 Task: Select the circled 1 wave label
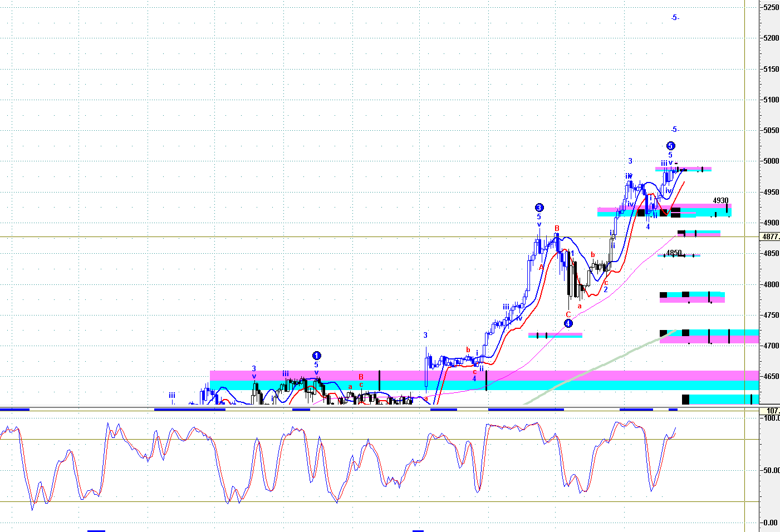(x=316, y=356)
